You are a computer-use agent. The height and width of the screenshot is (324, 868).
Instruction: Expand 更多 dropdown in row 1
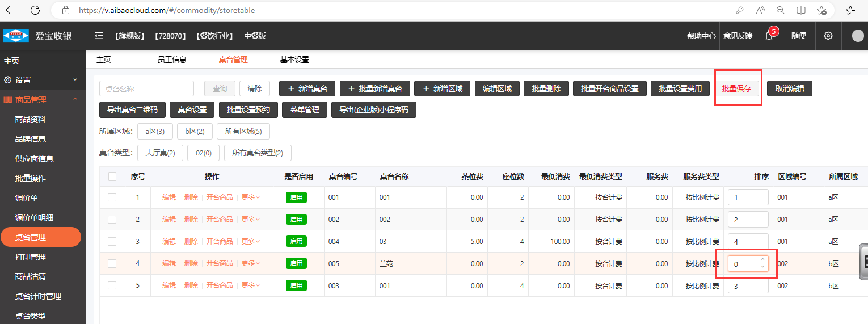250,197
